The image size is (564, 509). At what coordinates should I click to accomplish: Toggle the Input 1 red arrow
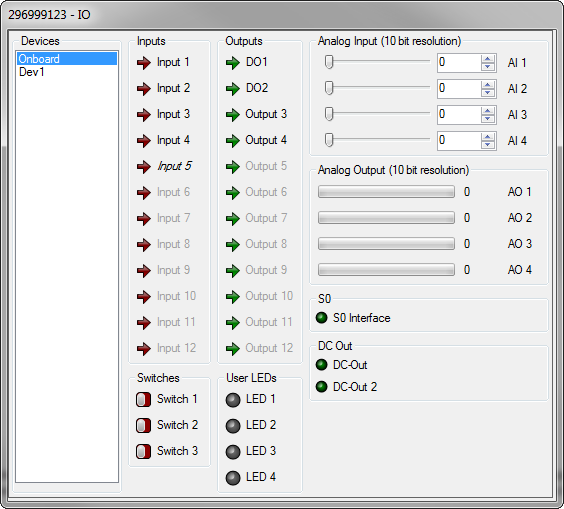click(x=144, y=63)
